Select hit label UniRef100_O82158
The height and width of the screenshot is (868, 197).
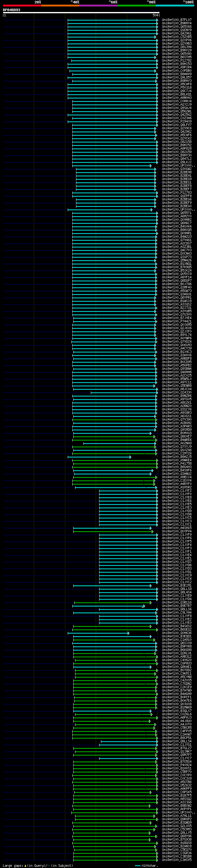pos(176,142)
